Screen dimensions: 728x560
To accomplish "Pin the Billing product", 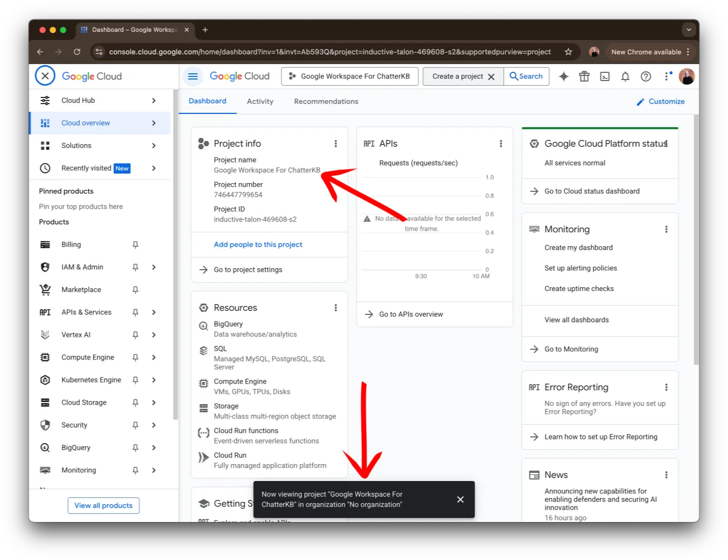I will coord(135,245).
